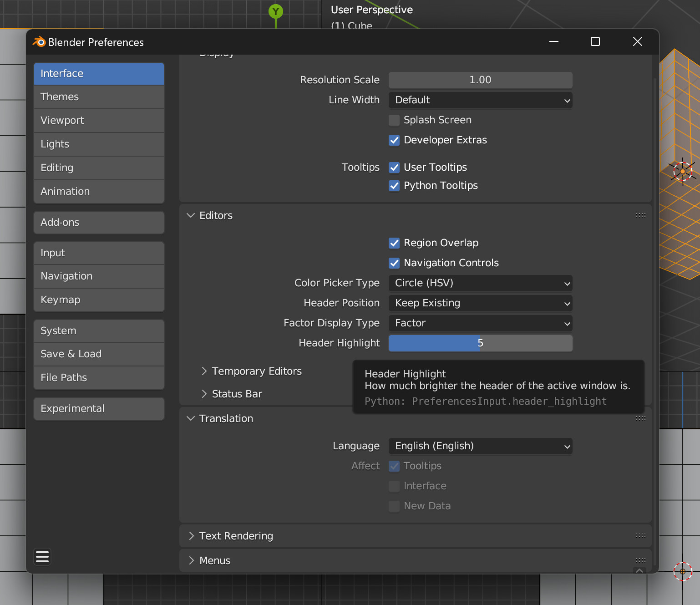Click the Menus panel grip handle
The height and width of the screenshot is (605, 700).
(x=640, y=560)
